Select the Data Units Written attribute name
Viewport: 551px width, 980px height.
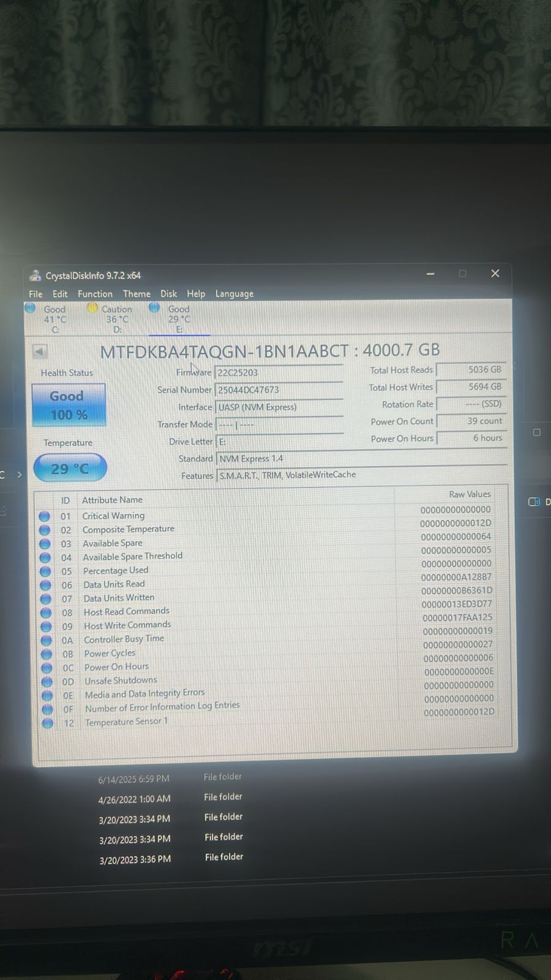coord(119,598)
